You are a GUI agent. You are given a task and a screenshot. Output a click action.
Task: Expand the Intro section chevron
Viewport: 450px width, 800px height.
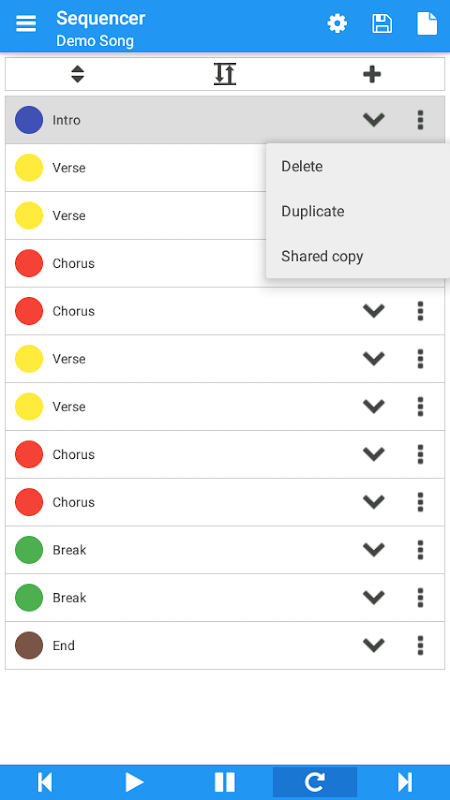point(373,120)
